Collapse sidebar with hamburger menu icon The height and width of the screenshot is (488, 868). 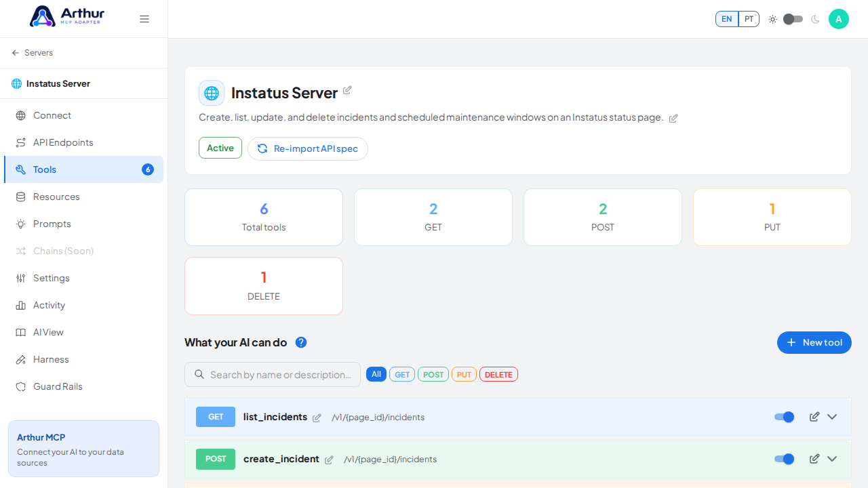pyautogui.click(x=144, y=19)
